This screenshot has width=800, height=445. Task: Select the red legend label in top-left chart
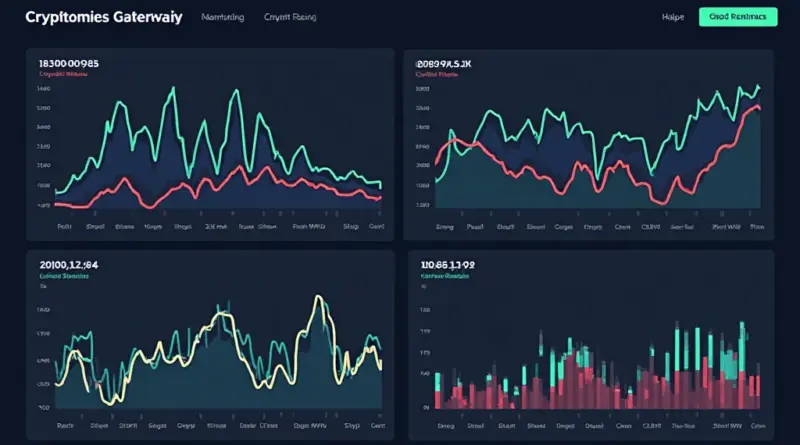(x=60, y=74)
